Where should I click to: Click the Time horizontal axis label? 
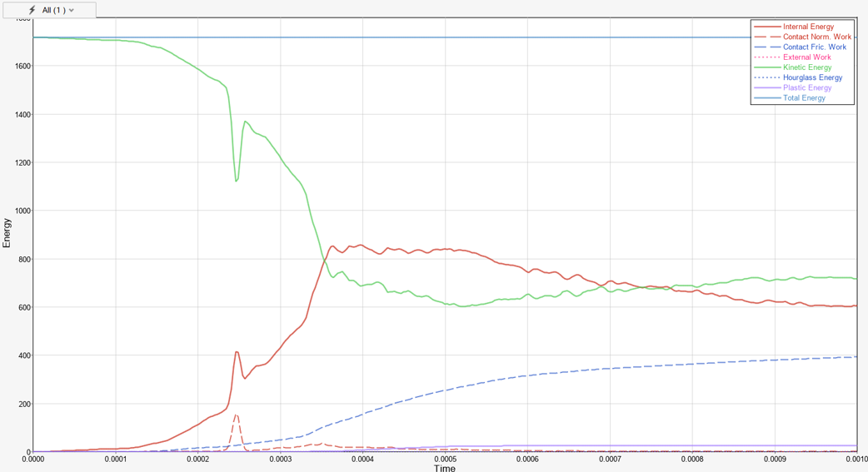tap(445, 468)
